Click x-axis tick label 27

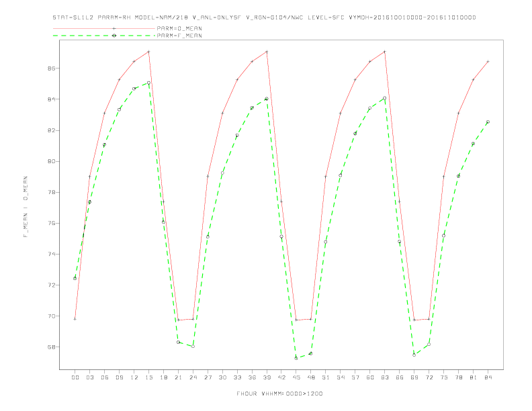208,377
